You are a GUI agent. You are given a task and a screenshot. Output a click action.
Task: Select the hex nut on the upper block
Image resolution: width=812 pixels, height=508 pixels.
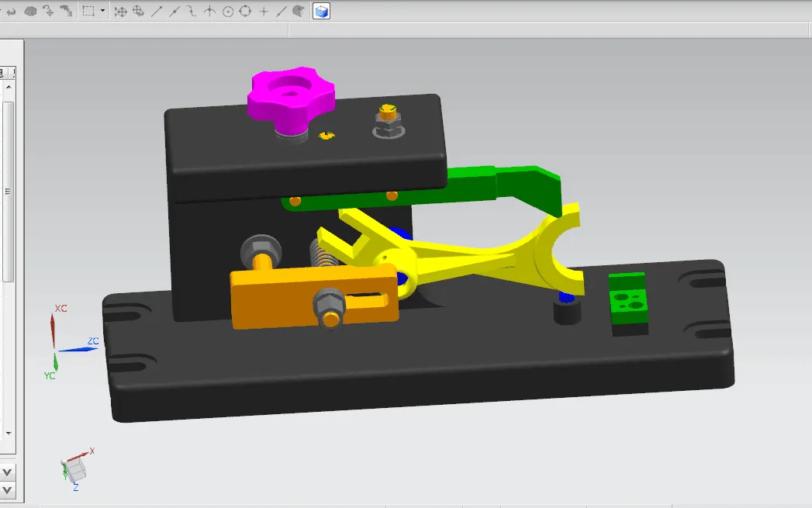pos(389,126)
